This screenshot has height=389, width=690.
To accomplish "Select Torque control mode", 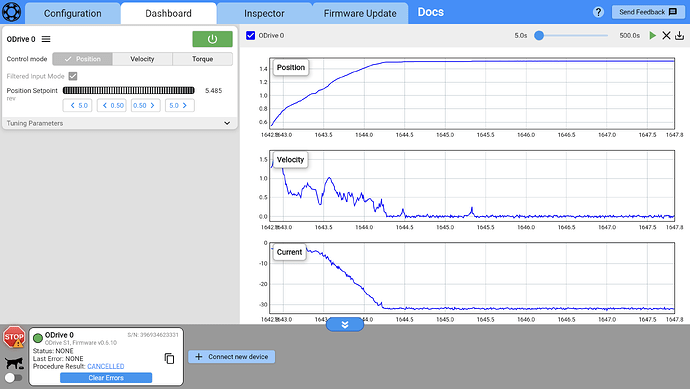I will 202,59.
